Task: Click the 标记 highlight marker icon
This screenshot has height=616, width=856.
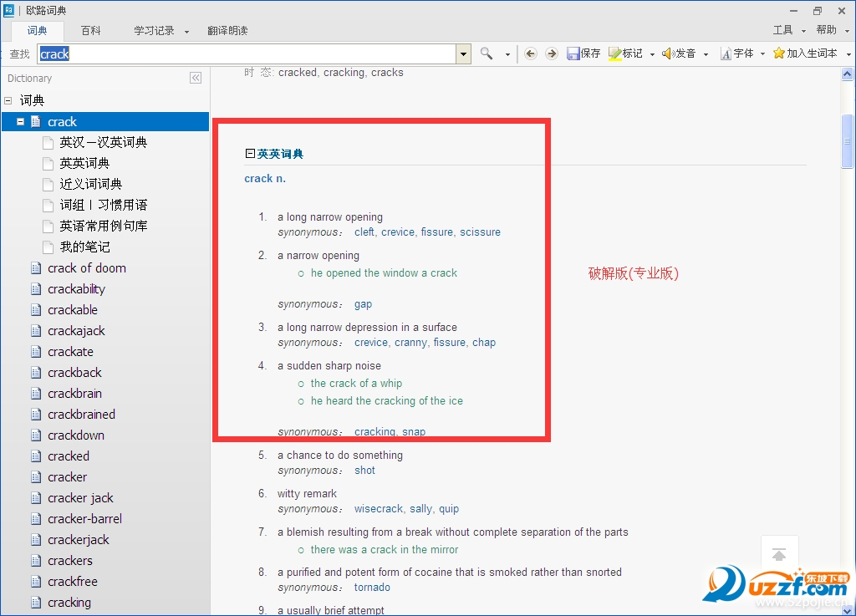Action: point(614,53)
